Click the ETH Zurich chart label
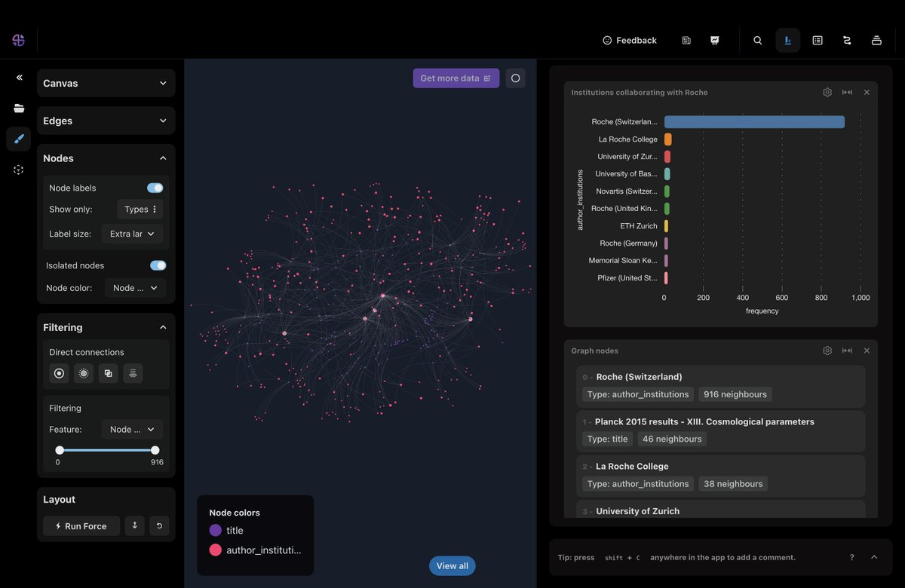 (x=639, y=226)
